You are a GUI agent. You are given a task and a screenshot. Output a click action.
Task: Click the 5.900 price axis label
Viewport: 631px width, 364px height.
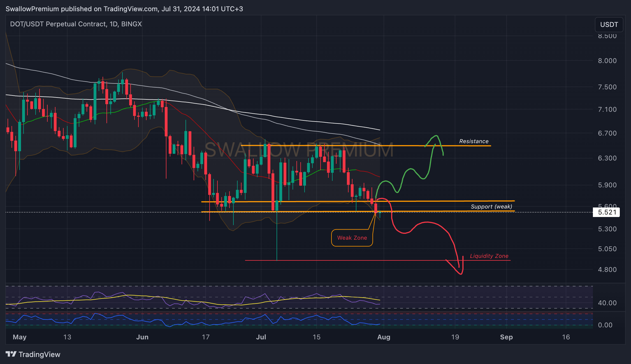(x=607, y=185)
